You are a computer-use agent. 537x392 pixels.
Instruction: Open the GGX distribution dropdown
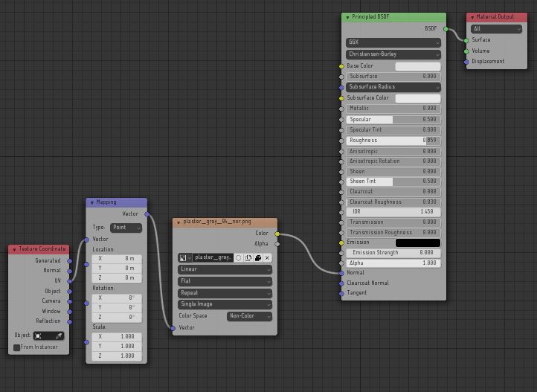tap(393, 42)
